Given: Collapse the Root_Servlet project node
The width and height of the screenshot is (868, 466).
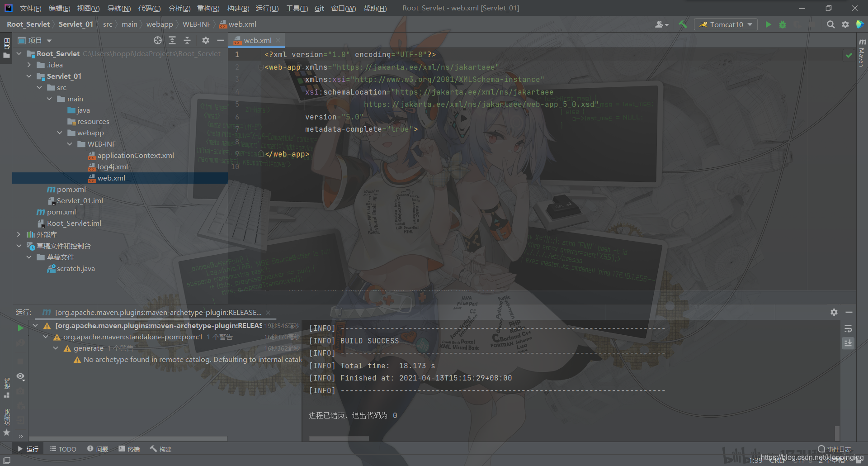Looking at the screenshot, I should (19, 53).
